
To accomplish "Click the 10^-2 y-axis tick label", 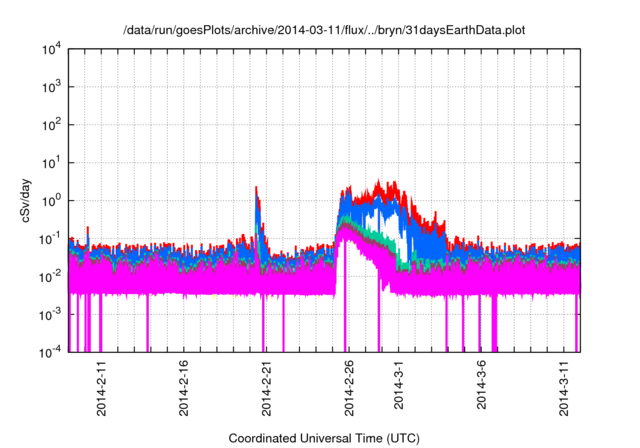I will (50, 276).
